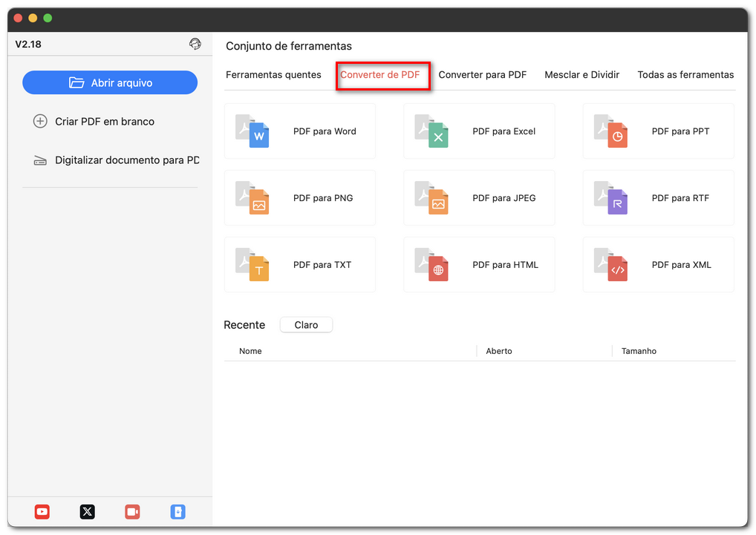This screenshot has width=756, height=535.
Task: Visit the X social media page
Action: point(87,512)
